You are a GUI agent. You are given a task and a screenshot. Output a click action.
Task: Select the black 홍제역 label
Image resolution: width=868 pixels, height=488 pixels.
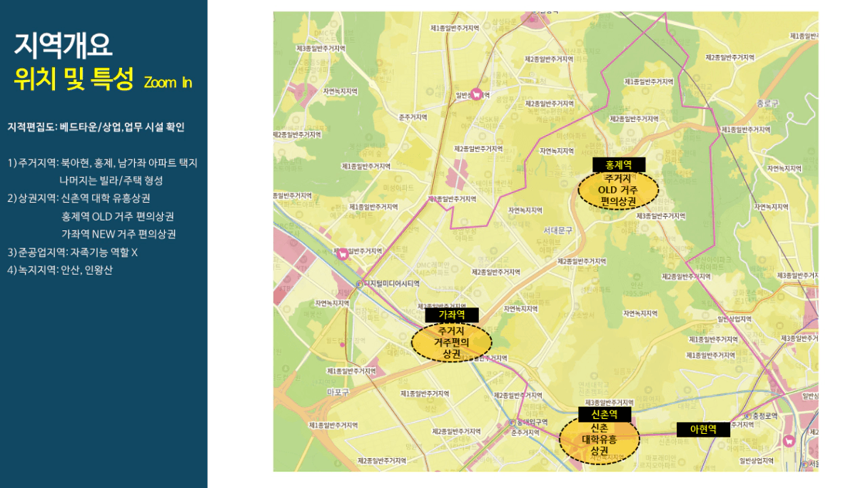(x=618, y=165)
